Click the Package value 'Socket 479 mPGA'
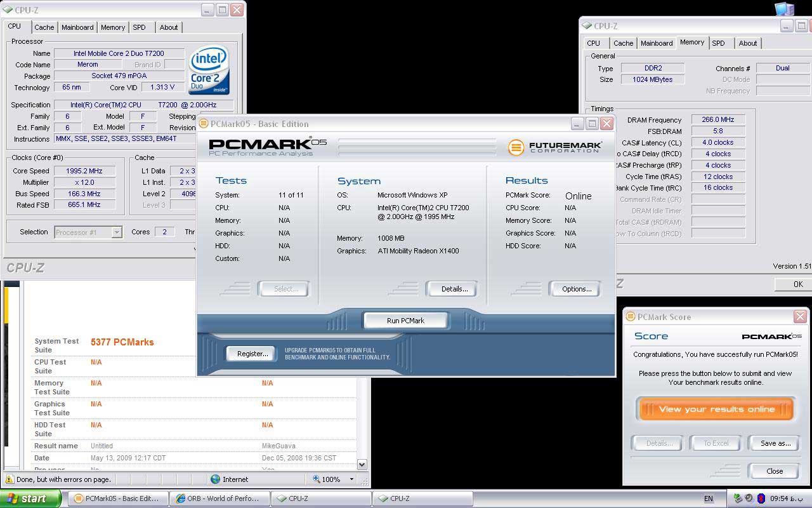 point(119,76)
